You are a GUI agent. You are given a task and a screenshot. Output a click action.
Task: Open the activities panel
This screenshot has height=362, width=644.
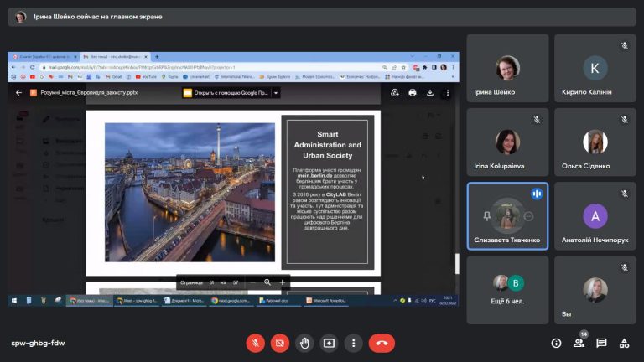(x=624, y=343)
